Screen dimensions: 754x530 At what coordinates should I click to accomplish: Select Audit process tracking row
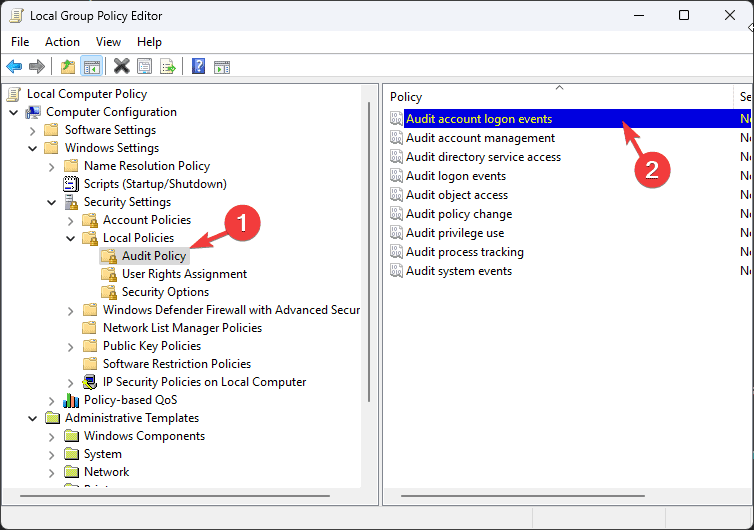569,252
